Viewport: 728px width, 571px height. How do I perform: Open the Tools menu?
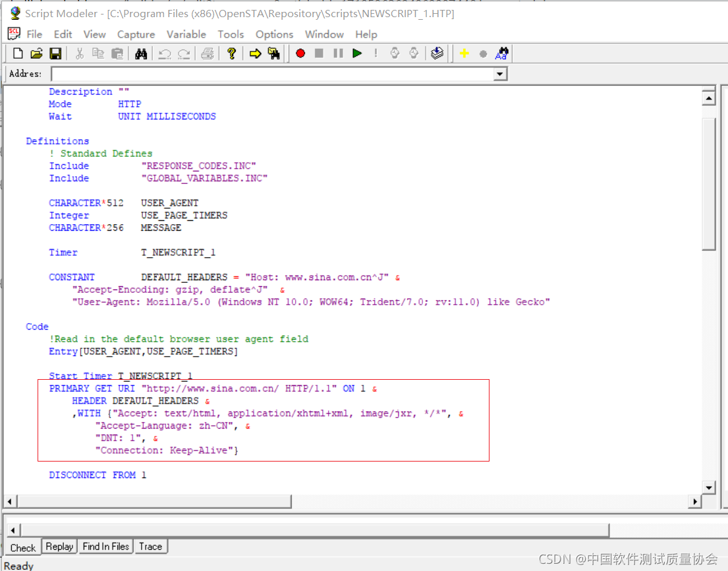231,34
